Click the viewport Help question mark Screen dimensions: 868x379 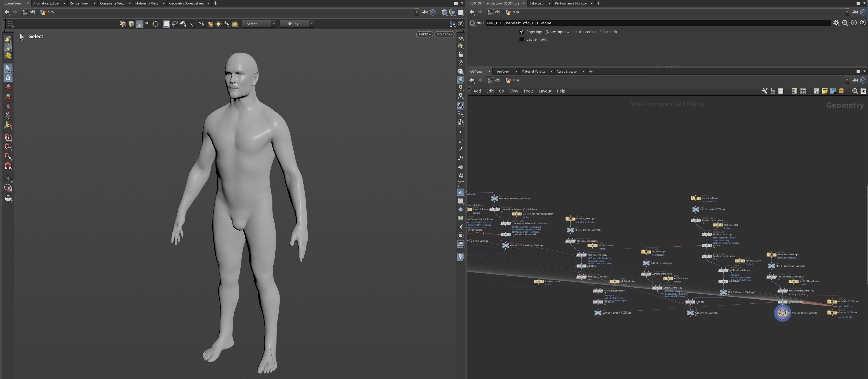click(461, 23)
